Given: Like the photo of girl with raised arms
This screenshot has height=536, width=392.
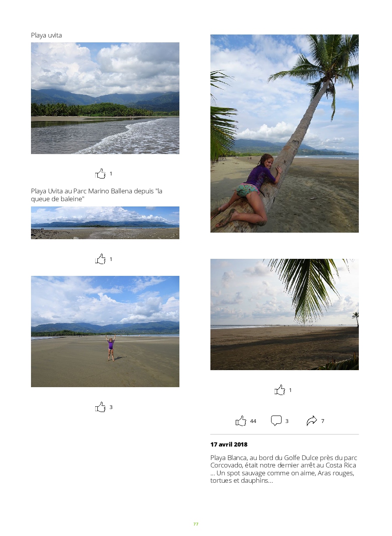Looking at the screenshot, I should coord(101,407).
